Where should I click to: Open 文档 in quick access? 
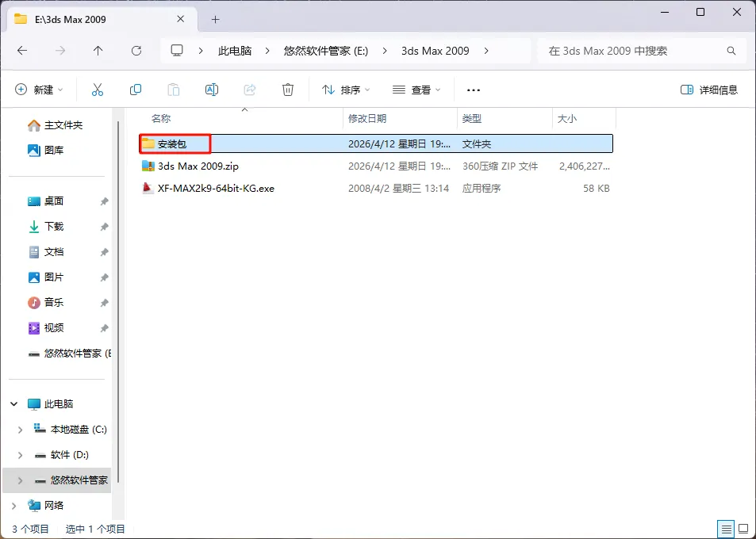(45, 252)
